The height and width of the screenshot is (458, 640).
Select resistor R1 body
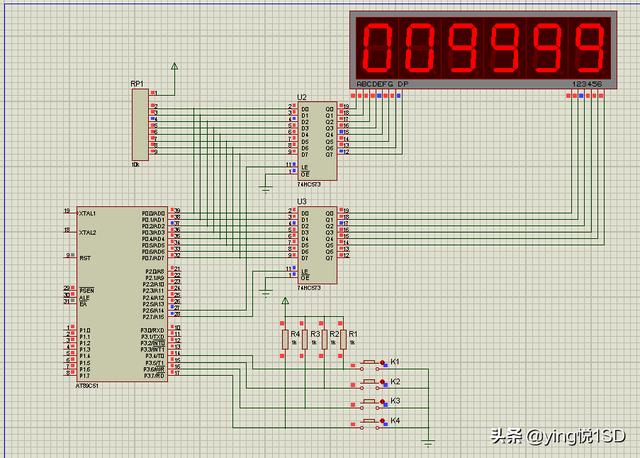tap(343, 340)
